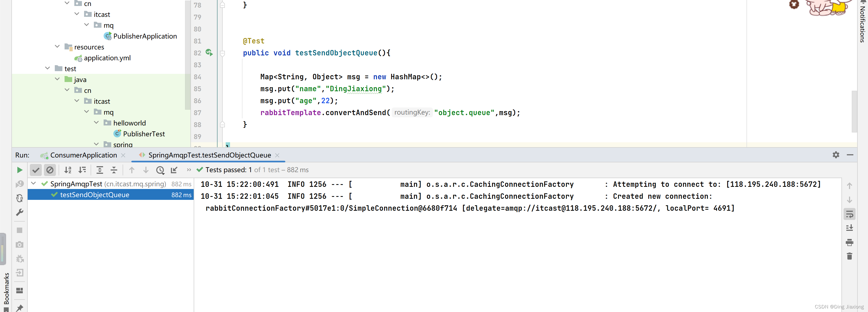Collapse the helloworld package
This screenshot has height=312, width=868.
[96, 122]
